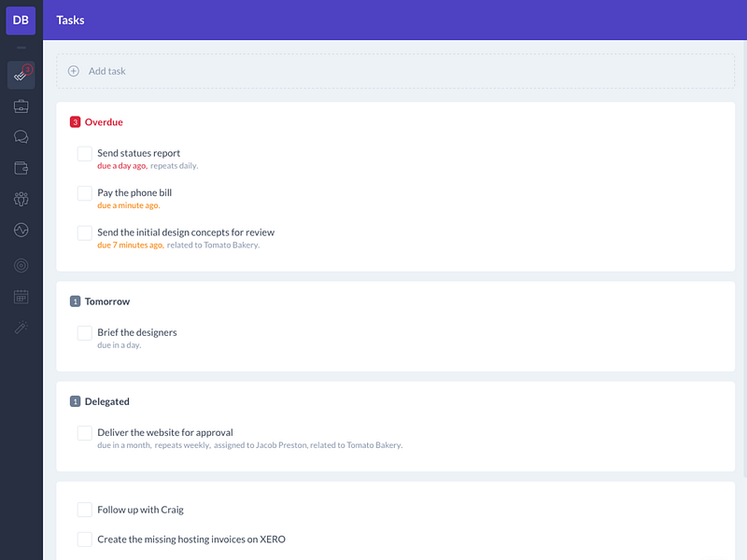
Task: Open the target goals icon
Action: click(x=21, y=266)
